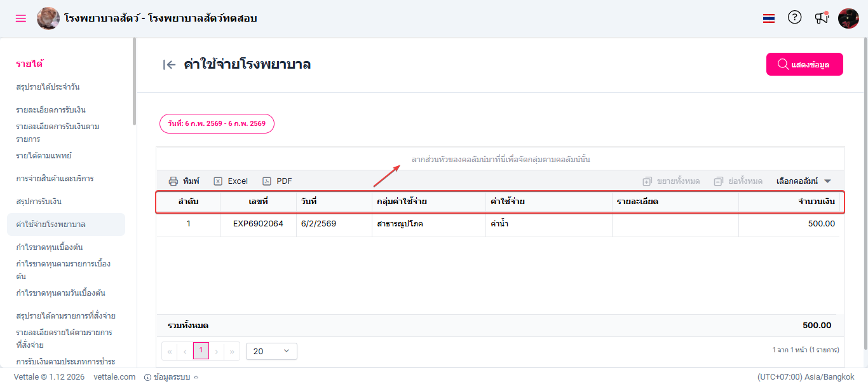Screen dimensions: 868x386
Task: Open the help question mark icon
Action: tap(794, 18)
